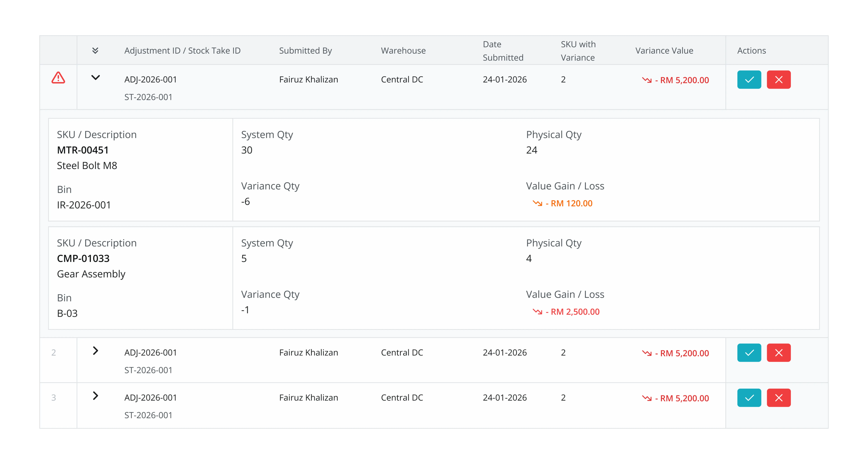Click the - RM 5,200.00 value in row 3
This screenshot has width=868, height=464.
tap(682, 398)
